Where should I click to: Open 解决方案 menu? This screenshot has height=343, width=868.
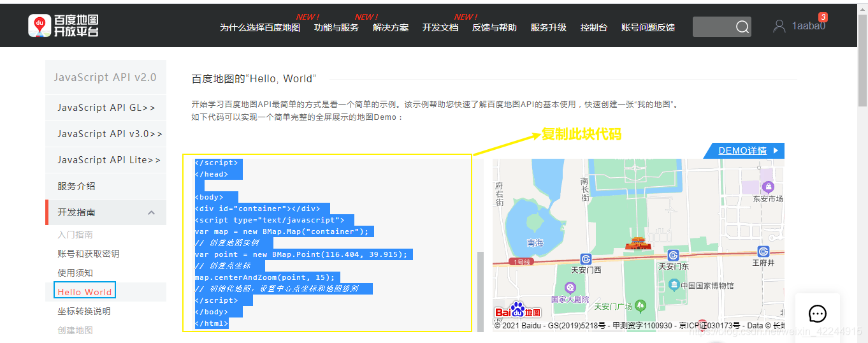click(x=391, y=27)
